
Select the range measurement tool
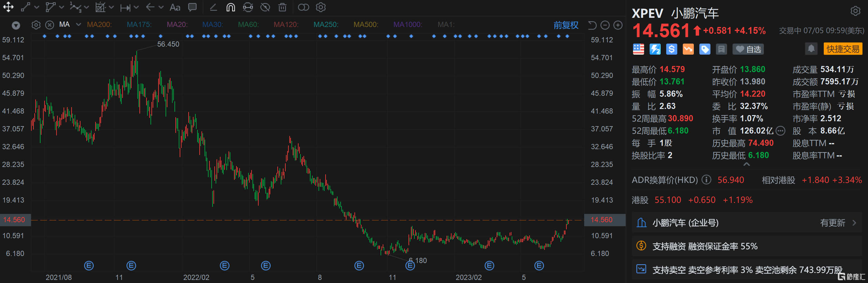click(x=125, y=7)
